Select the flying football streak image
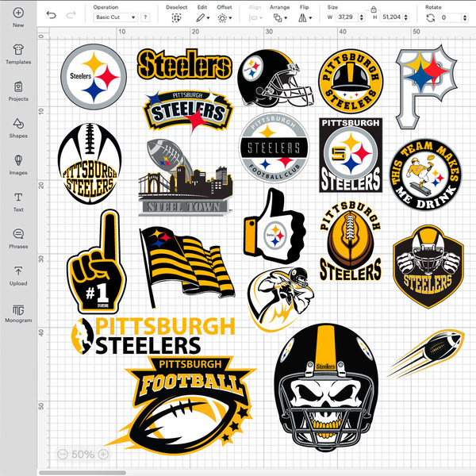This screenshot has width=476, height=476. (426, 354)
